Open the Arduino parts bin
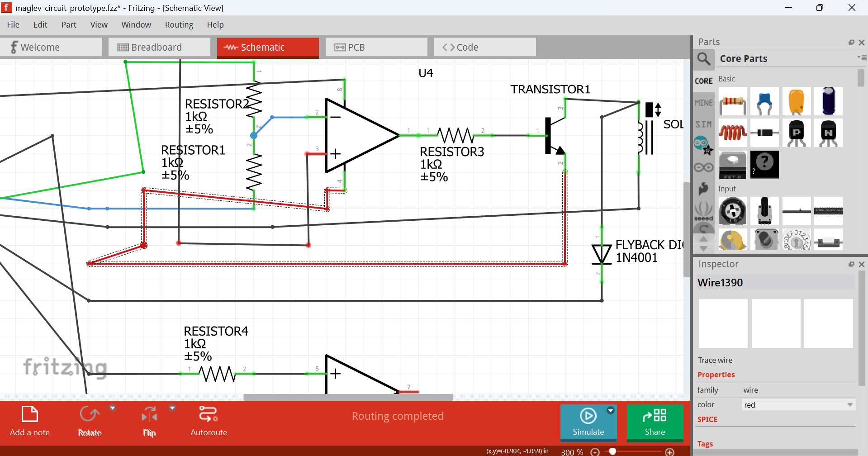 pos(703,167)
